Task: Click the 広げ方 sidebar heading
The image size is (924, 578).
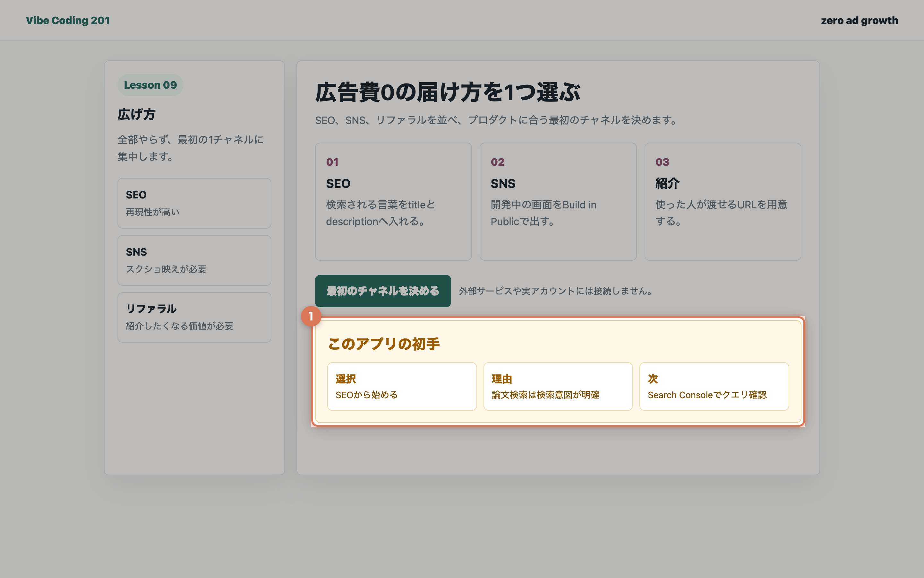Action: (136, 114)
